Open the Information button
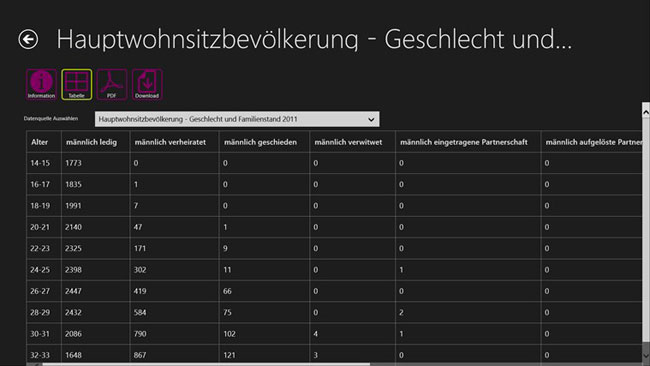The width and height of the screenshot is (650, 366). (x=41, y=85)
